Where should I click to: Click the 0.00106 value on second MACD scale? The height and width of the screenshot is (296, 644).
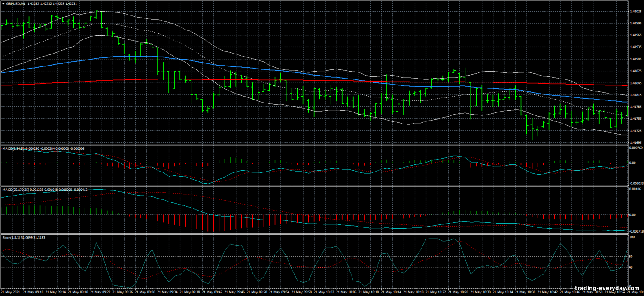point(635,189)
